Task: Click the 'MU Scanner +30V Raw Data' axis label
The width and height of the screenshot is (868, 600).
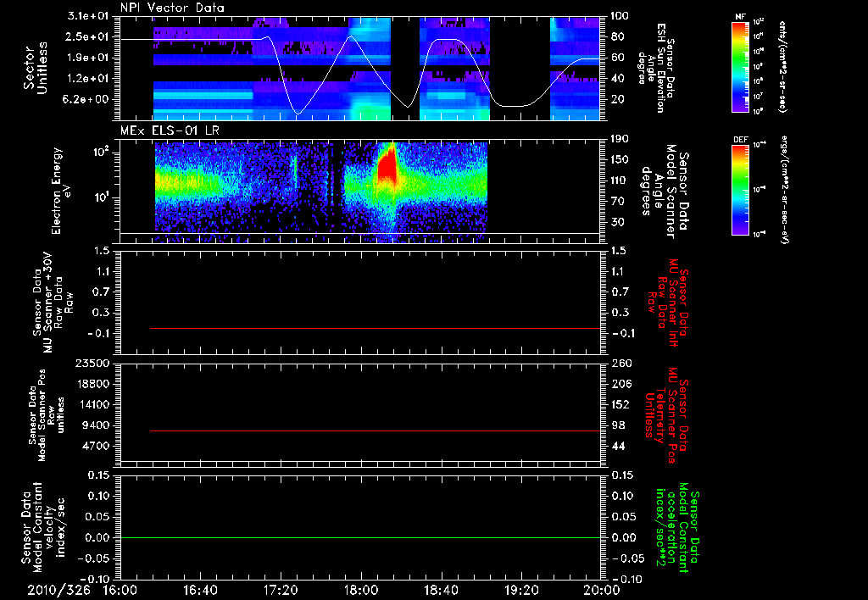Action: pyautogui.click(x=53, y=303)
